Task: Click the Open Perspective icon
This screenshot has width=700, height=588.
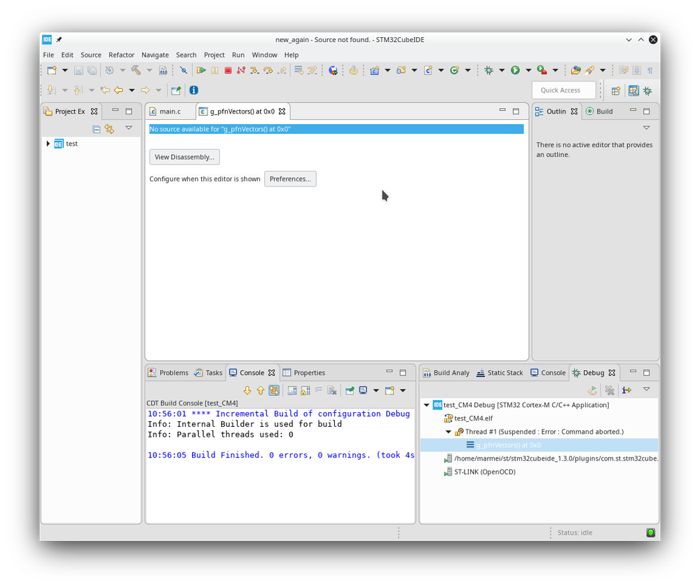Action: [616, 90]
